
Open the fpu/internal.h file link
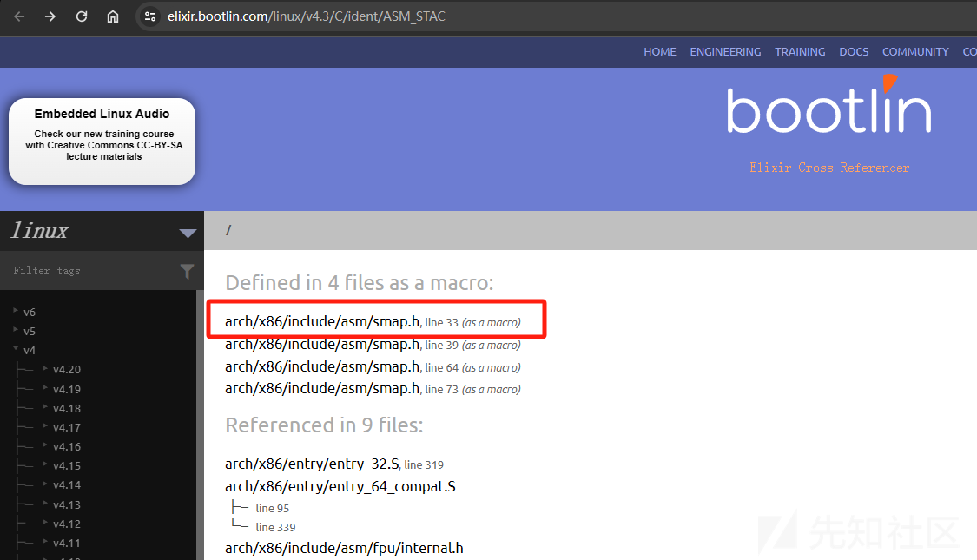(x=344, y=548)
